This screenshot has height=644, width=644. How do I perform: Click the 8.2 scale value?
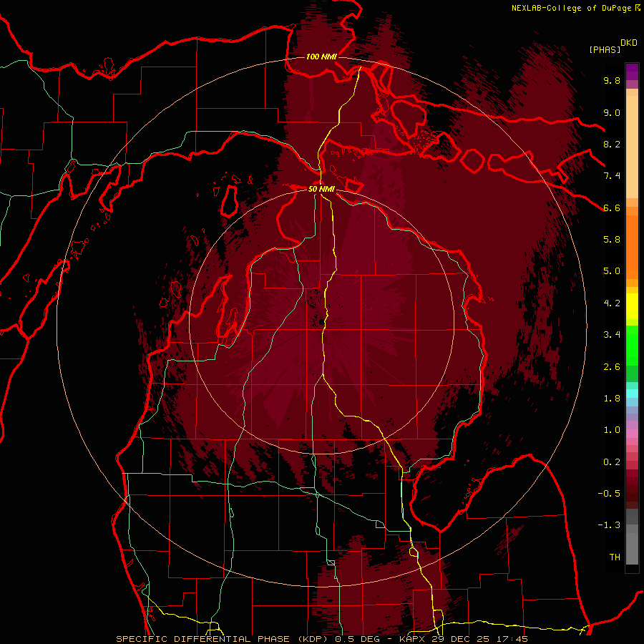tap(612, 144)
